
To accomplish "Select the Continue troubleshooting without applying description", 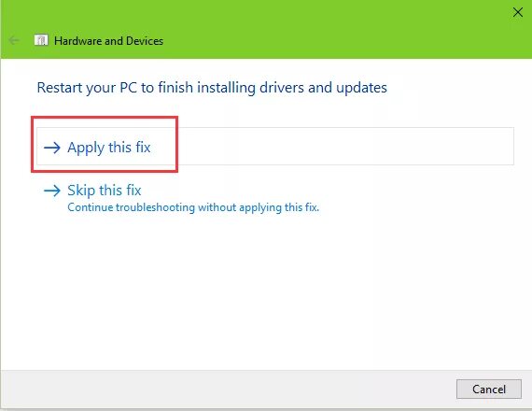I will (x=193, y=207).
